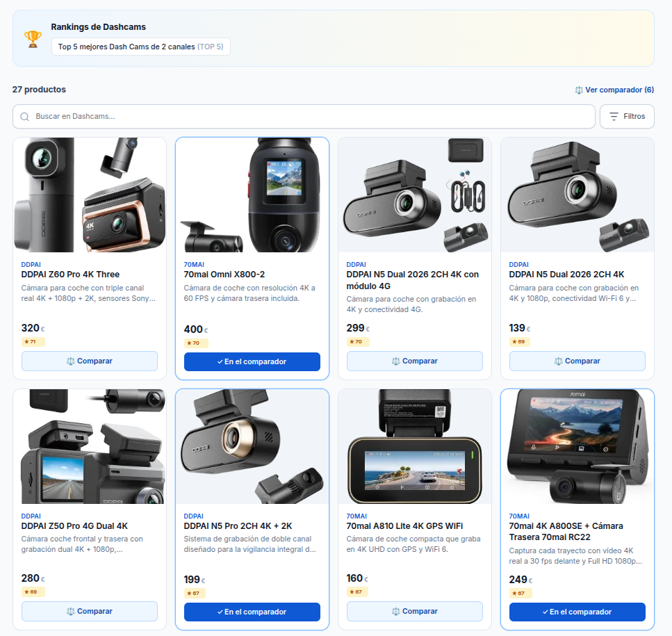The image size is (672, 636).
Task: Open 70mai Omni X800-2 product image
Action: pos(252,195)
